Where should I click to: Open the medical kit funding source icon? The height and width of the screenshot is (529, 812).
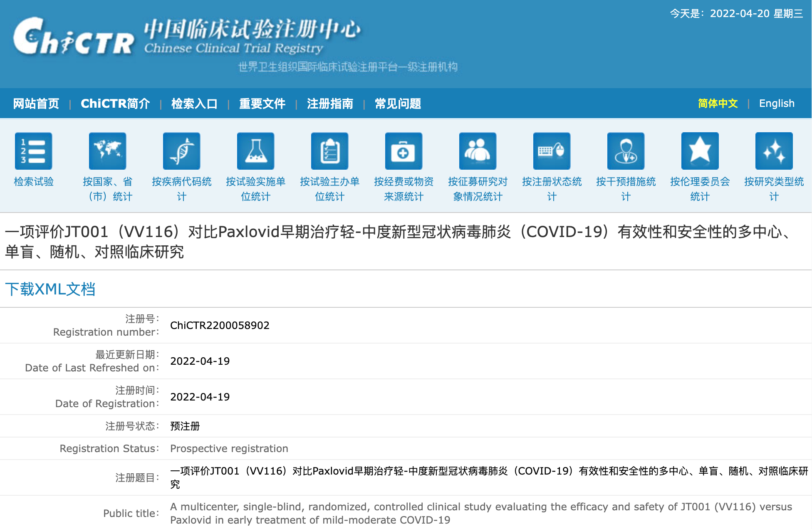pos(404,151)
